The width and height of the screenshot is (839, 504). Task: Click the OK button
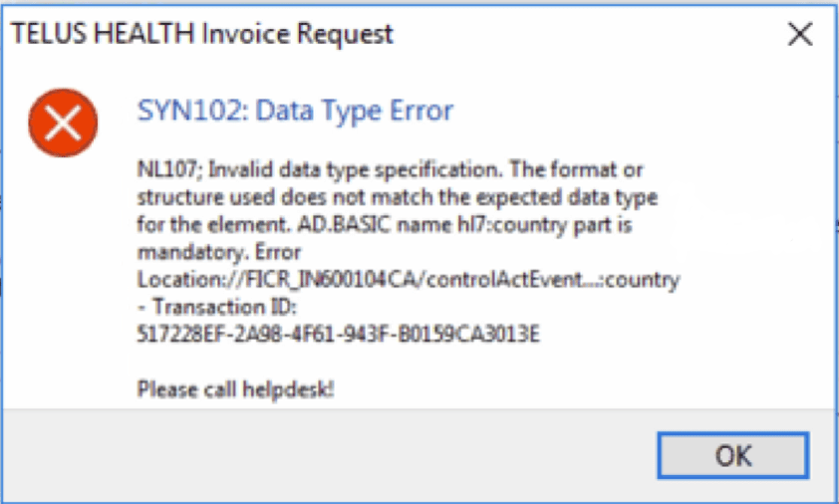click(x=733, y=456)
